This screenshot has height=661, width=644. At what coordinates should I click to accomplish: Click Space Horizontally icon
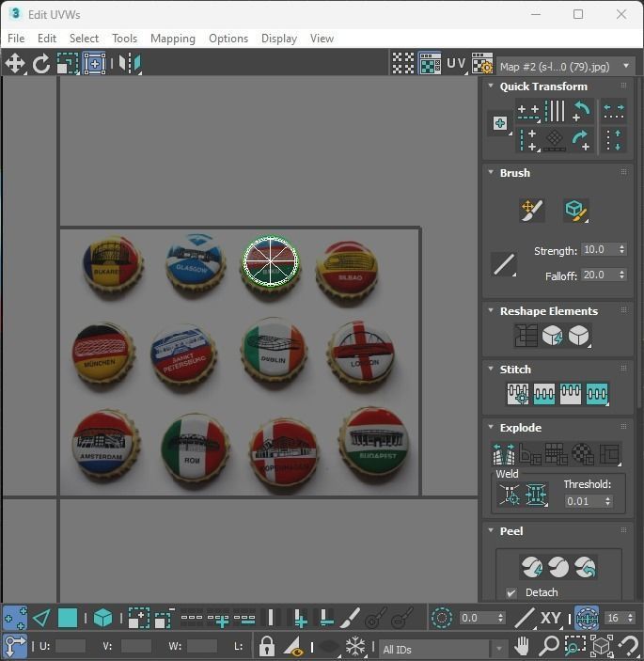614,111
